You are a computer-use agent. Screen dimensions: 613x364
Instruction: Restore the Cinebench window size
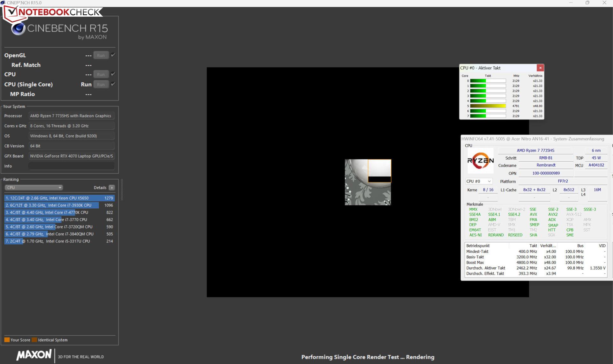pos(587,3)
